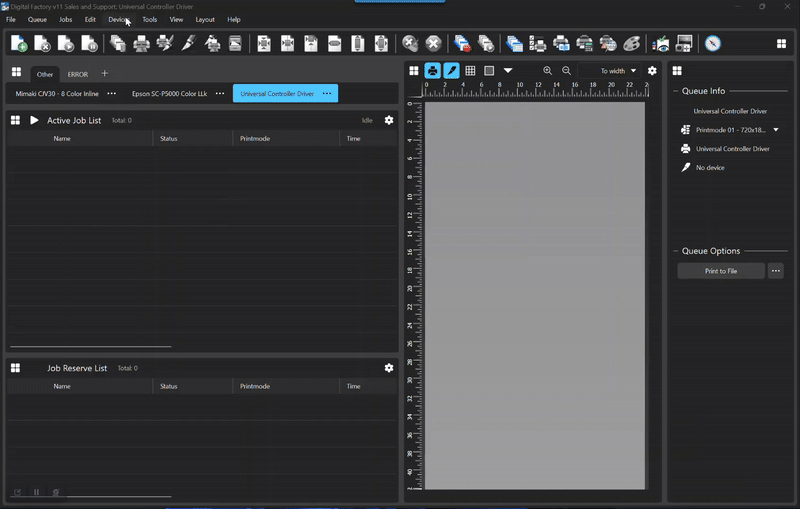The height and width of the screenshot is (509, 800).
Task: Click the zoom out magnifier above the preview
Action: coord(567,71)
